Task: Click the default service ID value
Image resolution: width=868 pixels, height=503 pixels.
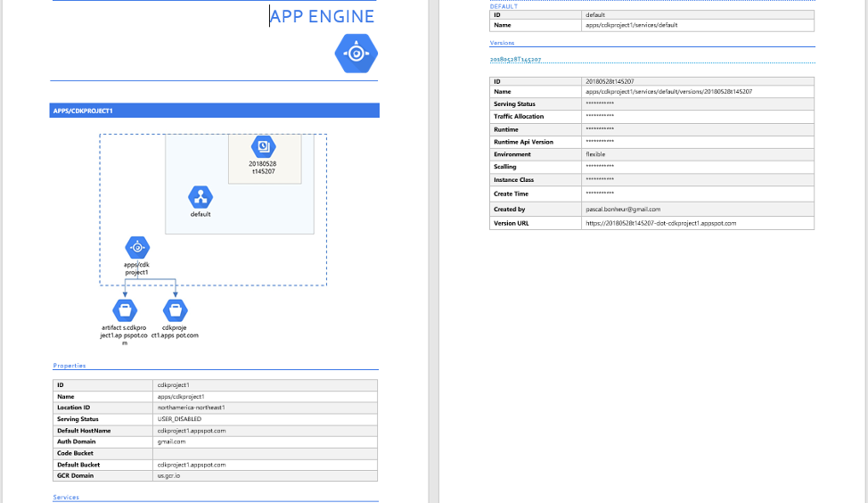Action: click(x=595, y=15)
